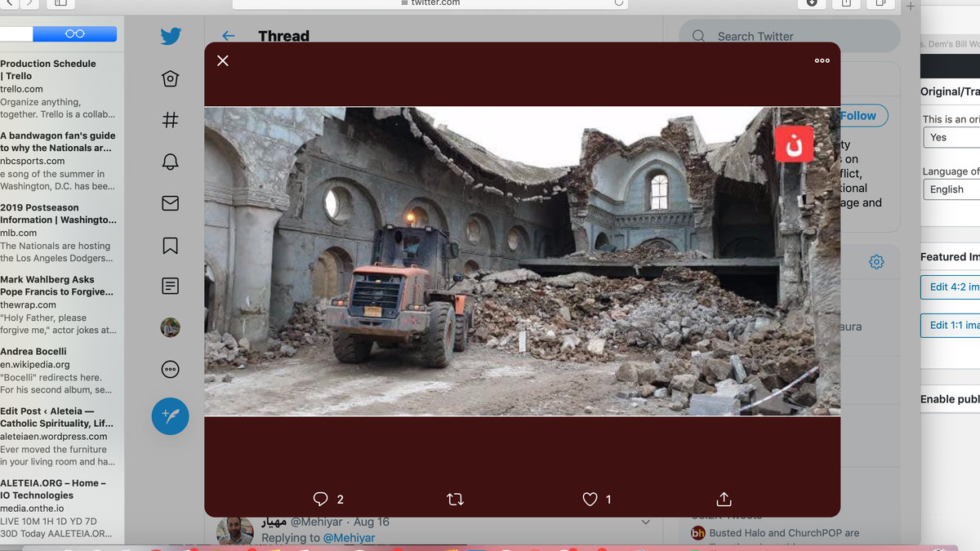Screen dimensions: 980x551
Task: Open Bookmarks icon in Twitter sidebar
Action: tap(170, 245)
